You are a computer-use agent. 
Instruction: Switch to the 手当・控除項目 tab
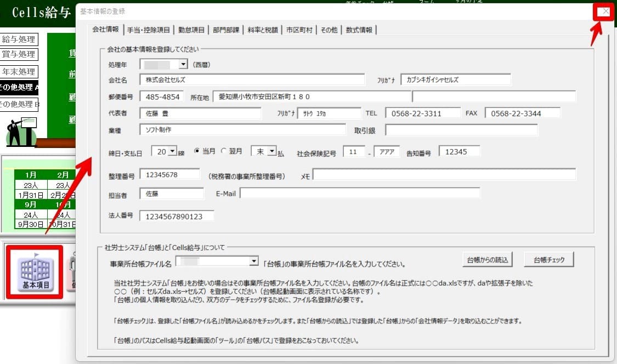pyautogui.click(x=149, y=30)
